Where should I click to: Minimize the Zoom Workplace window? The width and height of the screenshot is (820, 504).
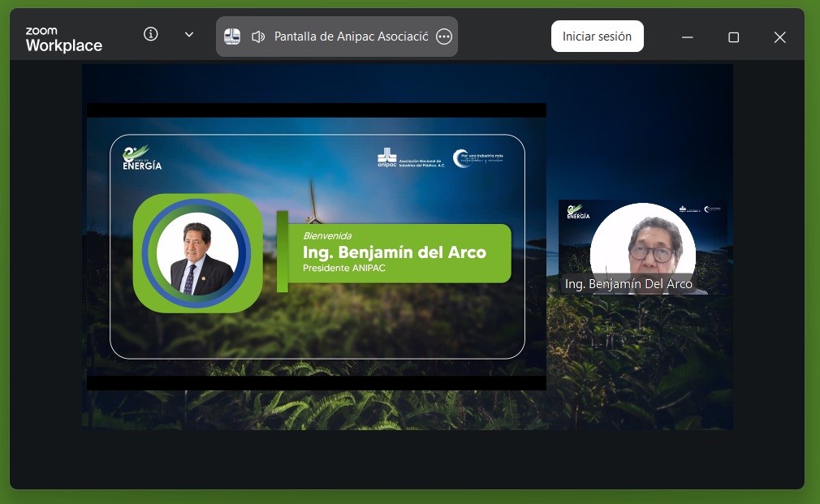pos(687,37)
